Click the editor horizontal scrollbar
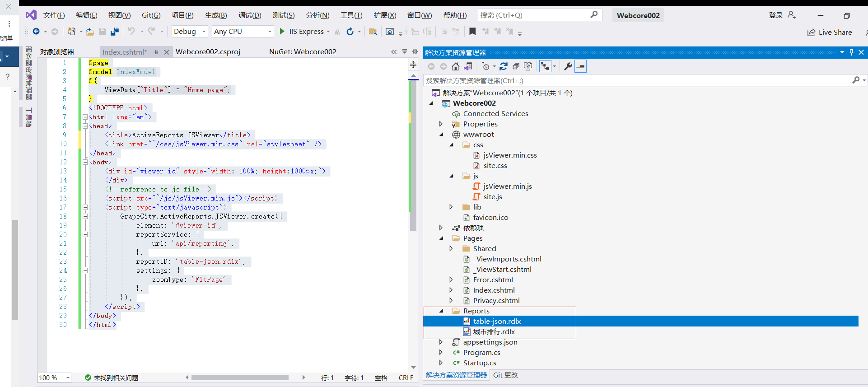Image resolution: width=868 pixels, height=387 pixels. point(240,378)
